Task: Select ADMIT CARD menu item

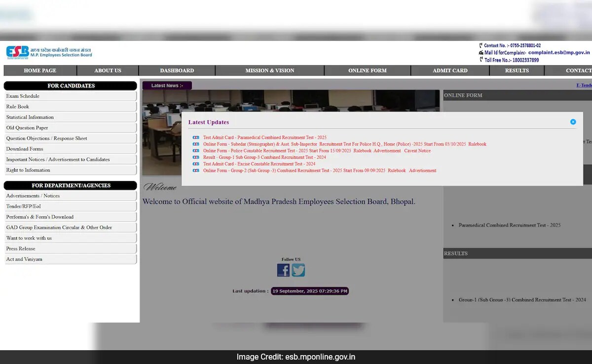Action: tap(450, 71)
